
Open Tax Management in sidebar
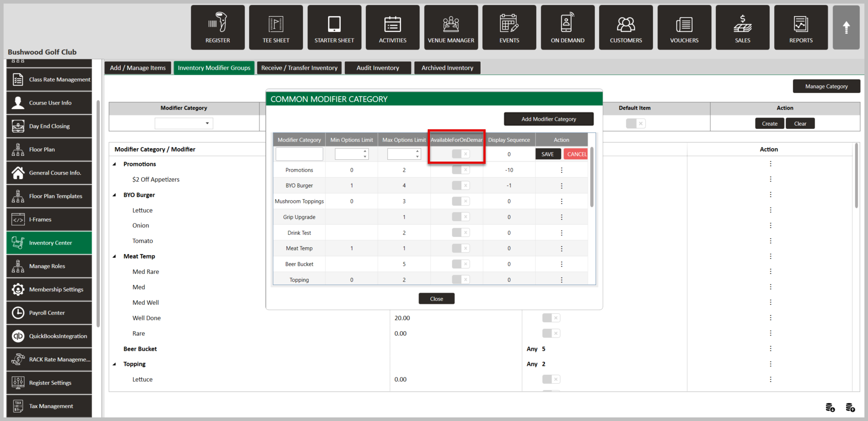click(x=49, y=406)
